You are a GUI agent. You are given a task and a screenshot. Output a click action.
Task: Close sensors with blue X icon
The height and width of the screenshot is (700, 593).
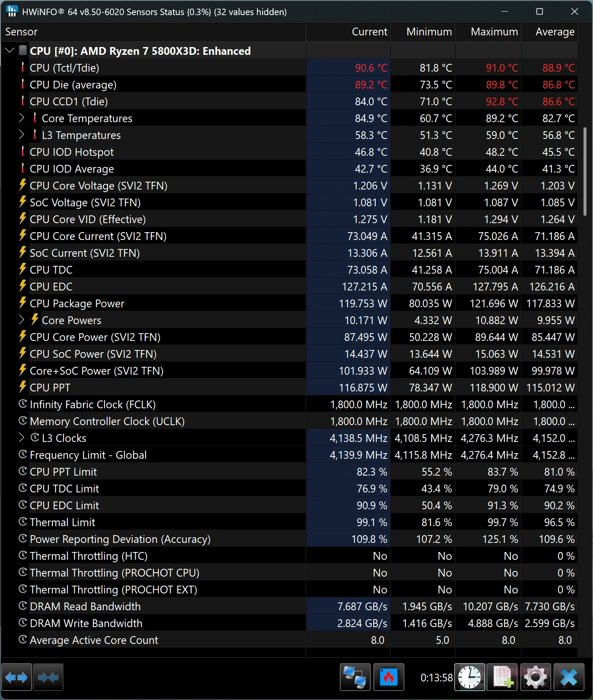569,678
